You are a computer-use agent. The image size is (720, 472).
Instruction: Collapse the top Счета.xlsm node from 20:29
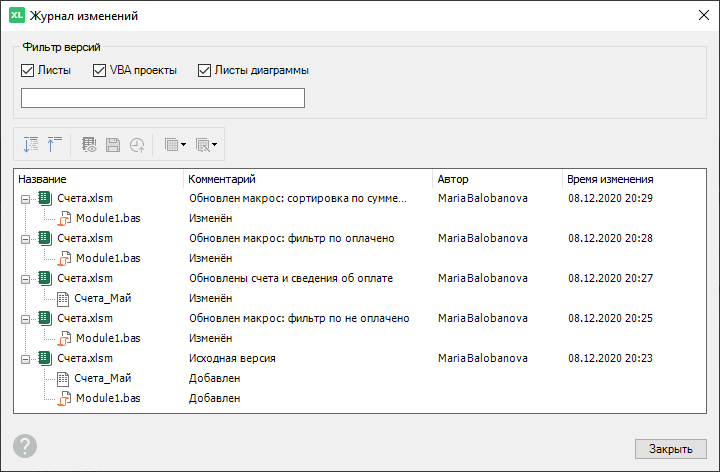pyautogui.click(x=24, y=198)
